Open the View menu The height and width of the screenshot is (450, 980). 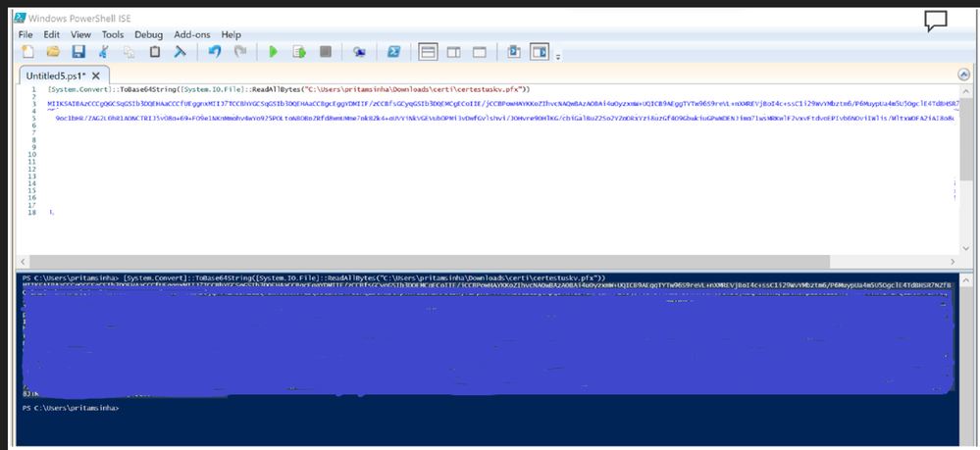(80, 34)
